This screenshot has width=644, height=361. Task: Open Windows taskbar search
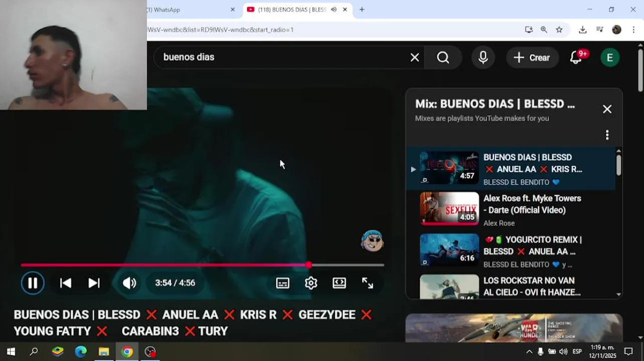[34, 351]
